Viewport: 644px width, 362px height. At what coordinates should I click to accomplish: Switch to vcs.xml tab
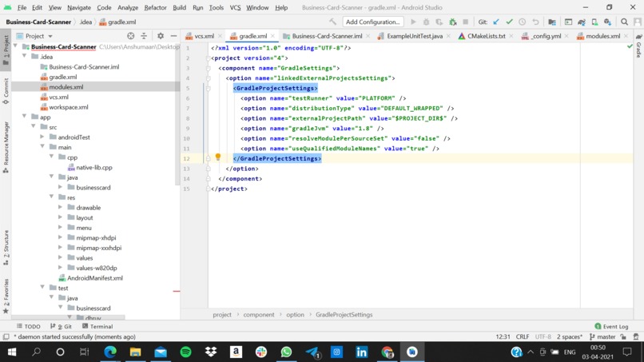click(x=203, y=36)
